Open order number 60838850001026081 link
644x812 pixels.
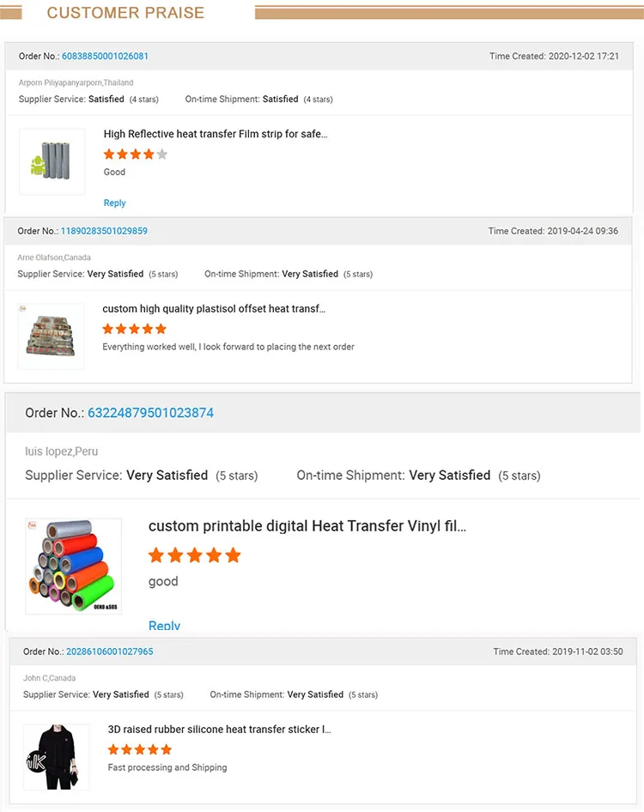pos(105,57)
